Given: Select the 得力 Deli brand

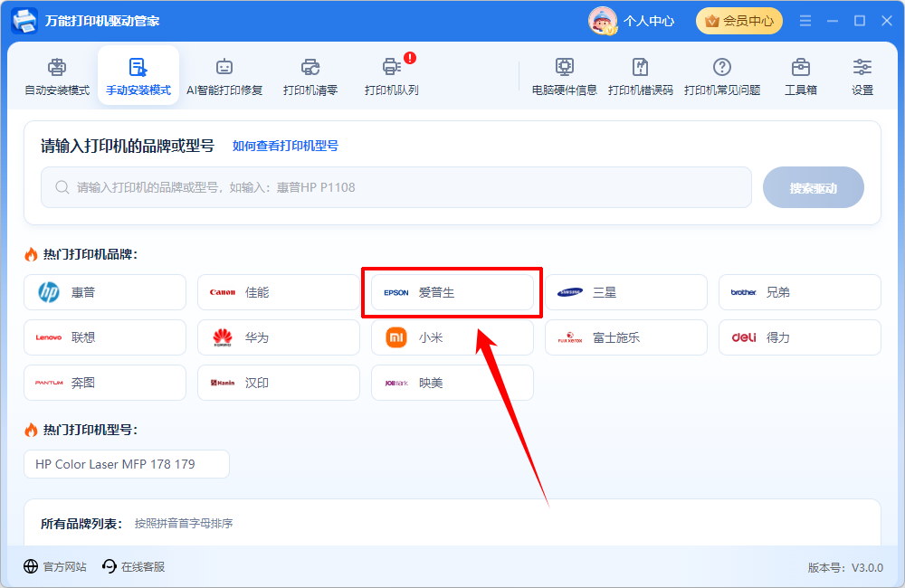Looking at the screenshot, I should 800,337.
